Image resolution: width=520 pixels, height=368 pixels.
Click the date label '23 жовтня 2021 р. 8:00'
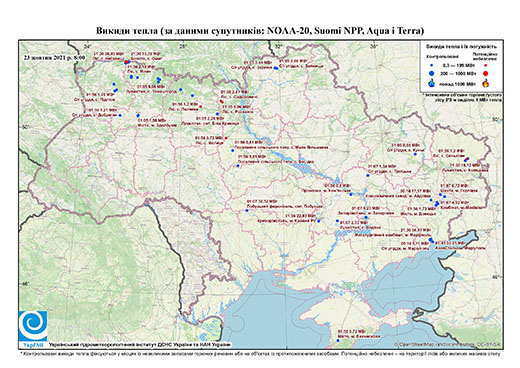[x=54, y=57]
